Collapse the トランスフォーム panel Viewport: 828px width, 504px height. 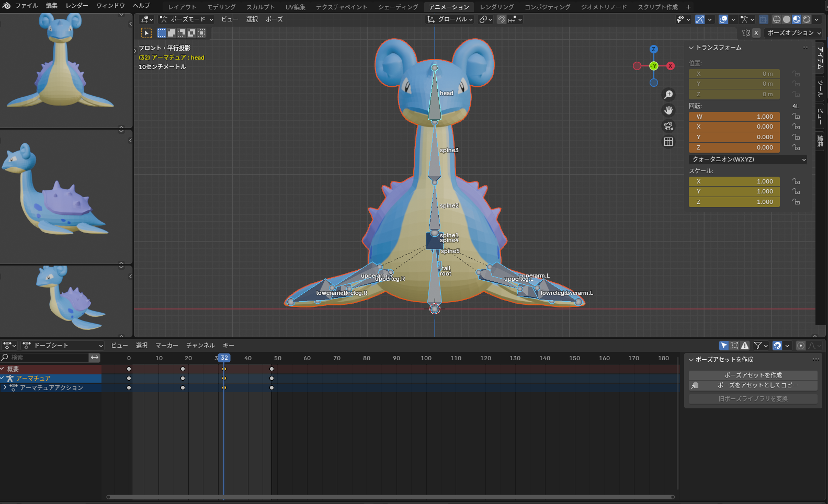(x=691, y=48)
